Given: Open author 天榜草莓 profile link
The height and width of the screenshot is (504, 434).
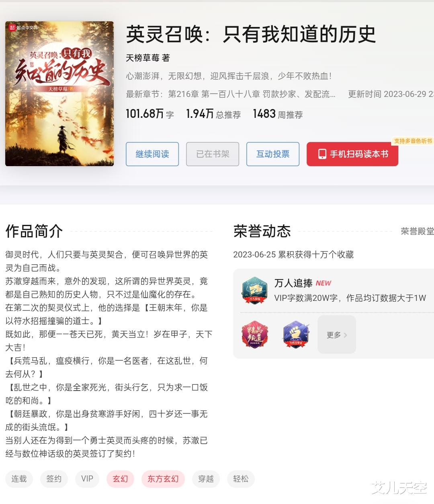Looking at the screenshot, I should tap(143, 58).
